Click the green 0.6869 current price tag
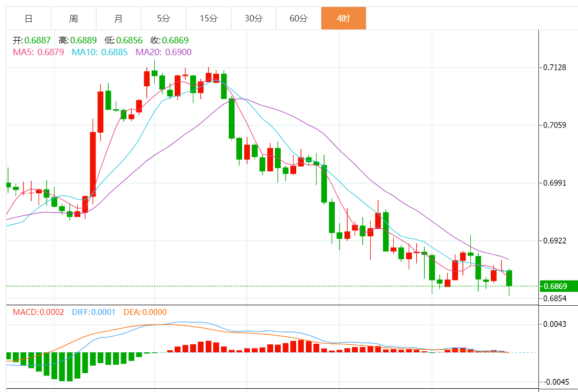This screenshot has height=392, width=578. click(x=557, y=286)
